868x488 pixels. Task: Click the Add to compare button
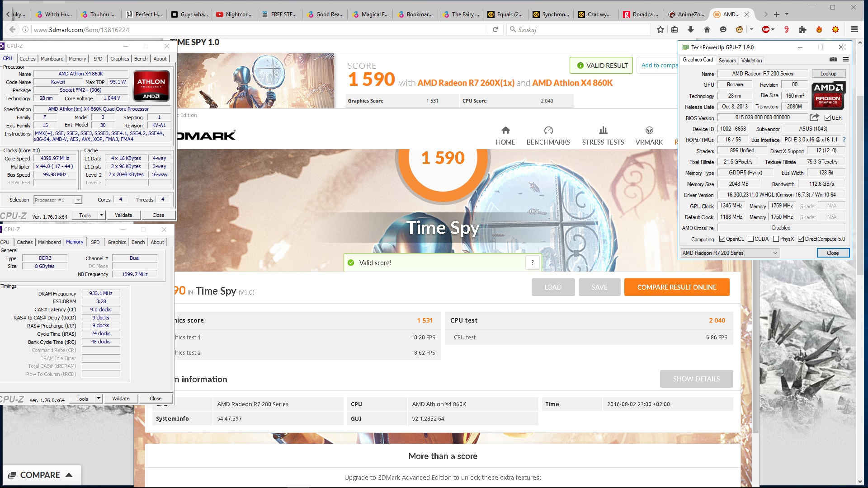coord(658,66)
